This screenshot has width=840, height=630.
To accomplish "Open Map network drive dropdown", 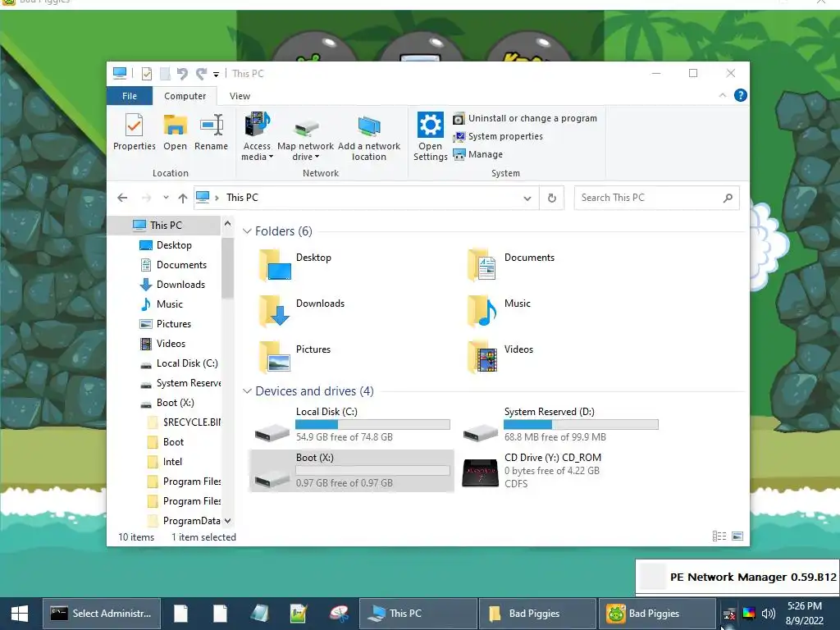I will [x=305, y=137].
